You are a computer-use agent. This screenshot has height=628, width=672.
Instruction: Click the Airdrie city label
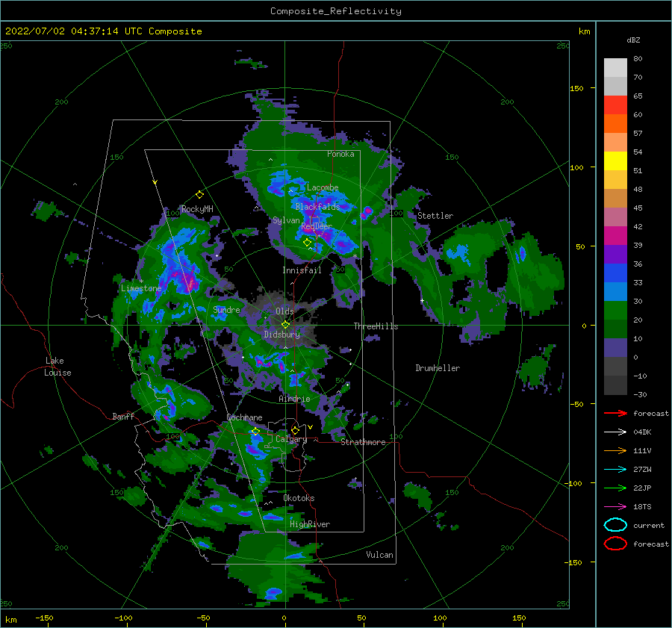pyautogui.click(x=294, y=399)
